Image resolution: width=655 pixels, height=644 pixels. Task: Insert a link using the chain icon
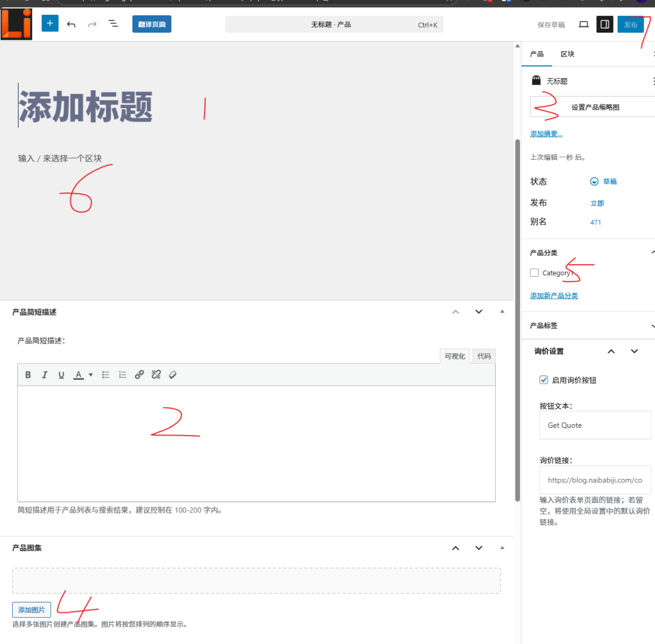click(x=139, y=375)
